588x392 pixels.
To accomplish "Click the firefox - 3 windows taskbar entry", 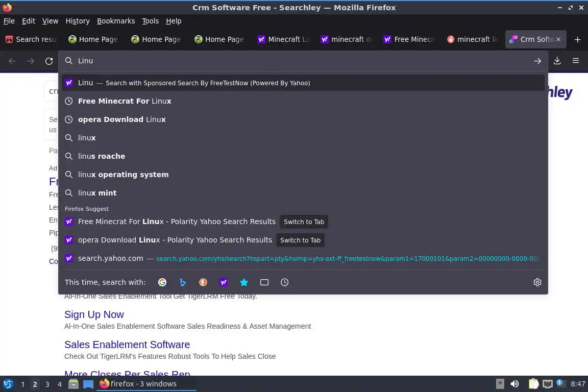I will [146, 384].
